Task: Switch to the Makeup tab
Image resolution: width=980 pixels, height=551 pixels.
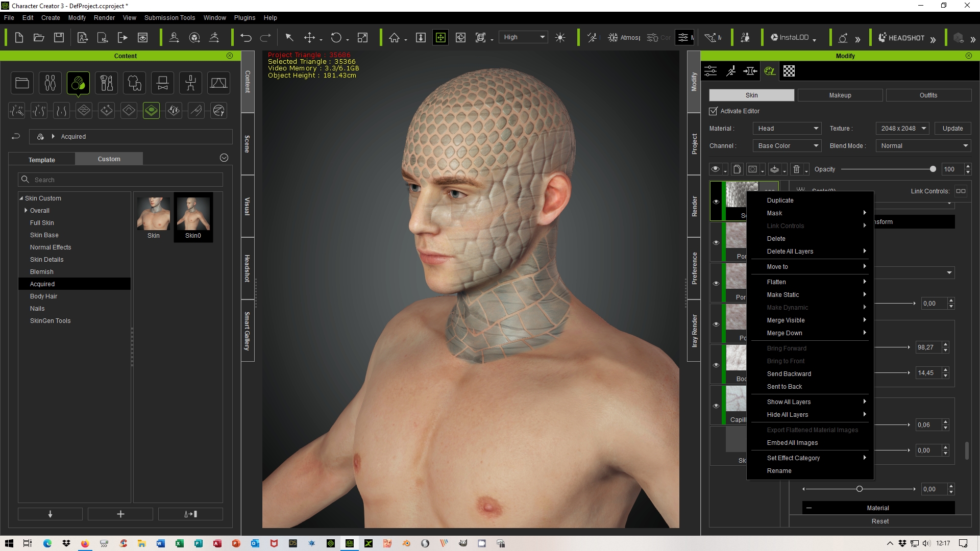Action: 840,95
